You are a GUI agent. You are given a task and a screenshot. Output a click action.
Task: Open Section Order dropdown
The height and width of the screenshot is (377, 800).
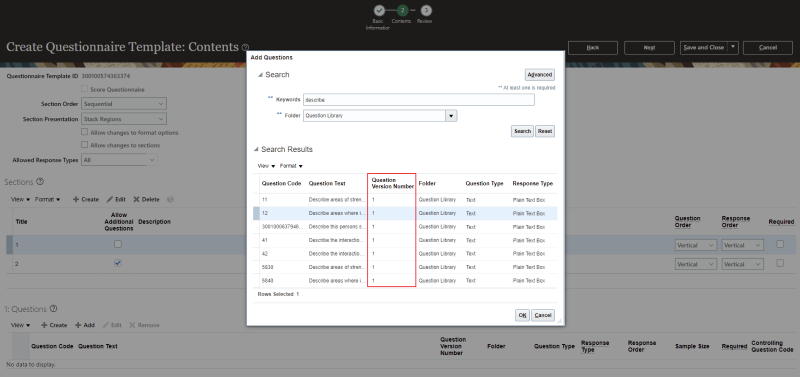coord(124,104)
